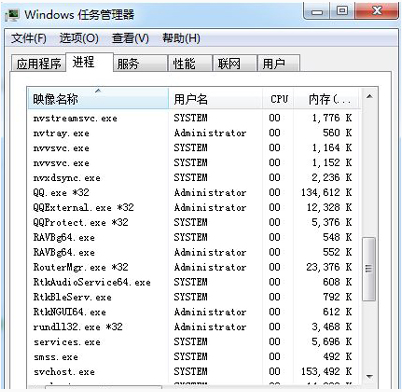The height and width of the screenshot is (392, 402).
Task: Click the scrollbar up arrow
Action: point(369,97)
